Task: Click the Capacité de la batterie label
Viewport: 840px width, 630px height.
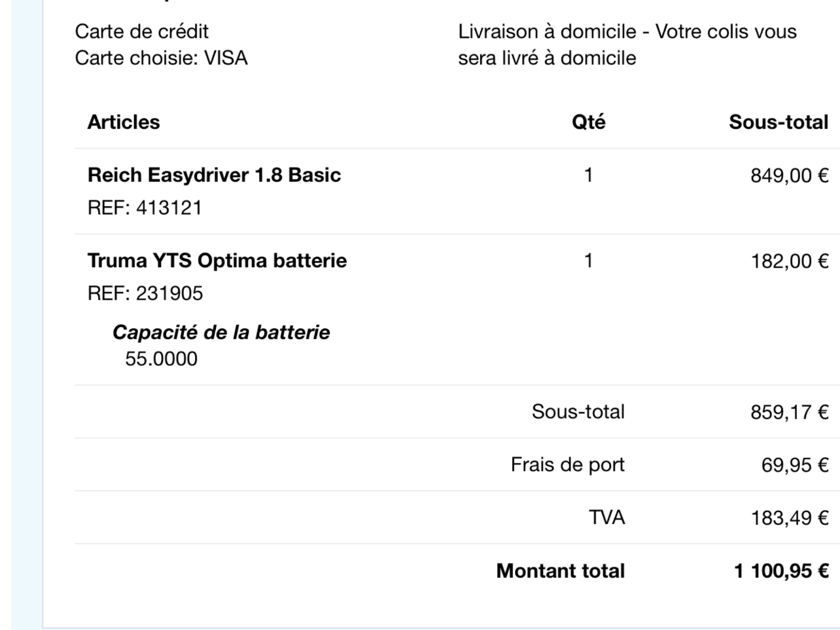Action: (221, 333)
